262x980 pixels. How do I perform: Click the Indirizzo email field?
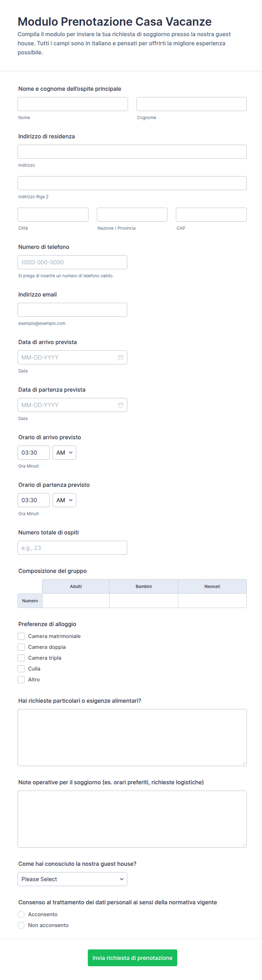72,310
